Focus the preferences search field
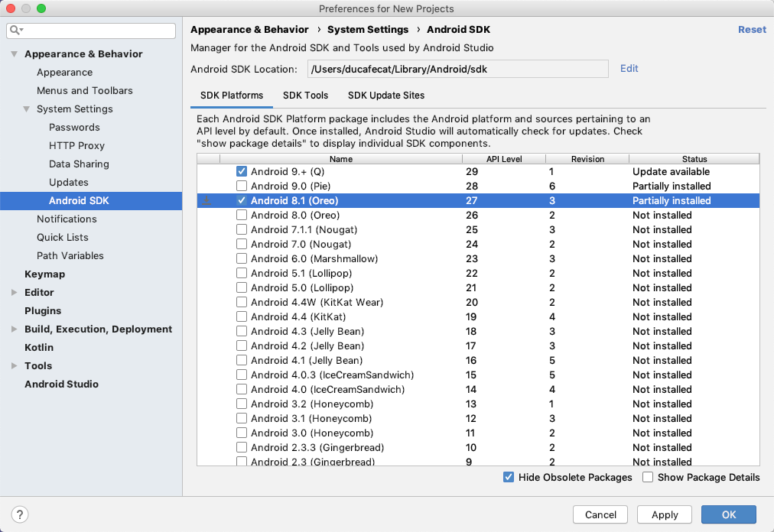774x532 pixels. pyautogui.click(x=91, y=31)
